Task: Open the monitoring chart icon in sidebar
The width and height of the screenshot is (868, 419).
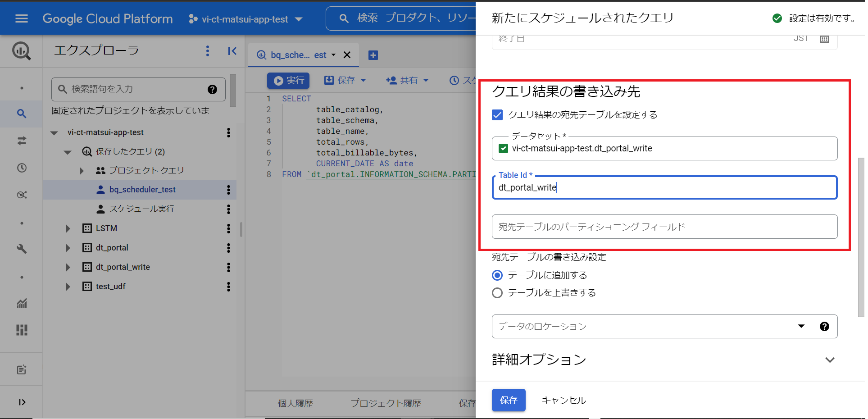Action: (21, 303)
